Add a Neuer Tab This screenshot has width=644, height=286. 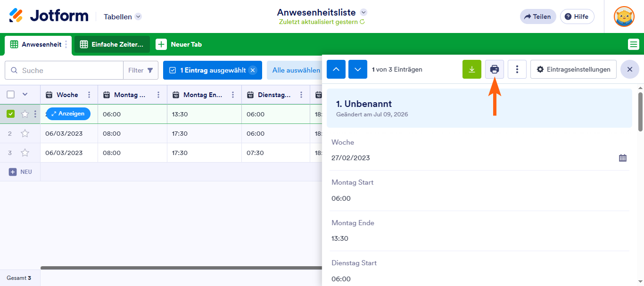[179, 44]
